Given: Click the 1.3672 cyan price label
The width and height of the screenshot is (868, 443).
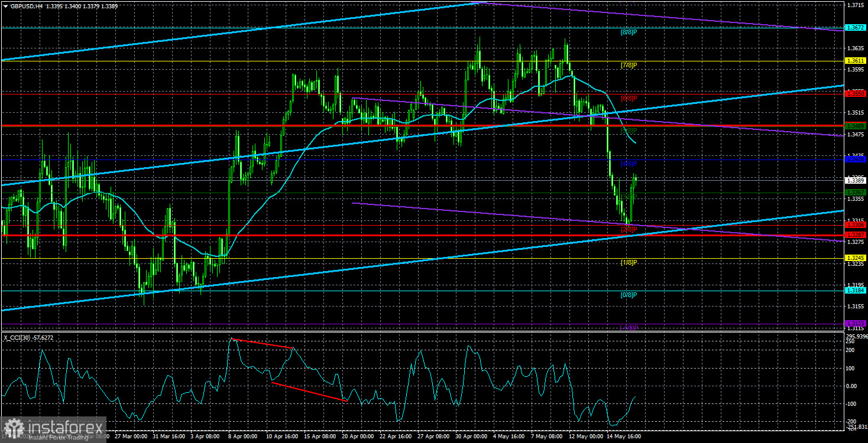Looking at the screenshot, I should click(x=855, y=28).
